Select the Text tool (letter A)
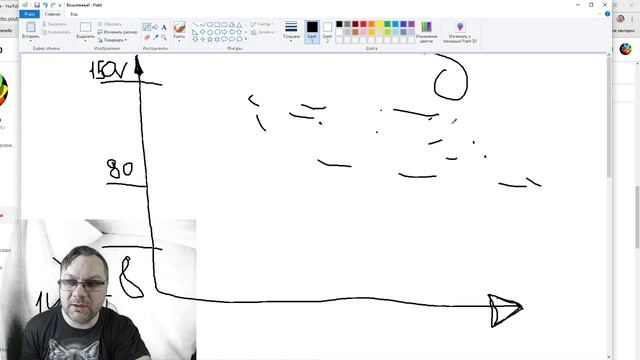The width and height of the screenshot is (640, 360). tap(164, 27)
